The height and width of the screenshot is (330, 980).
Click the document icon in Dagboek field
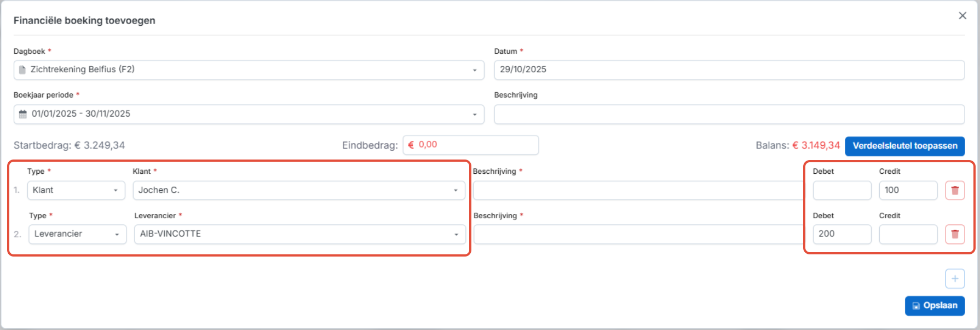[22, 70]
